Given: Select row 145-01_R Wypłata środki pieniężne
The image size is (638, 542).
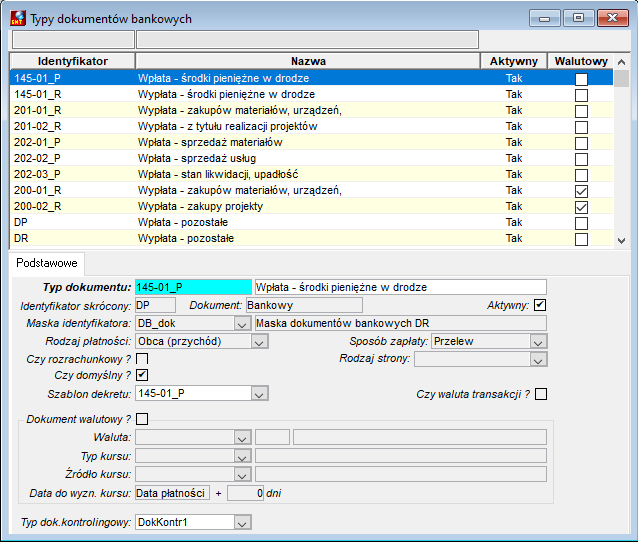Looking at the screenshot, I should click(x=311, y=94).
